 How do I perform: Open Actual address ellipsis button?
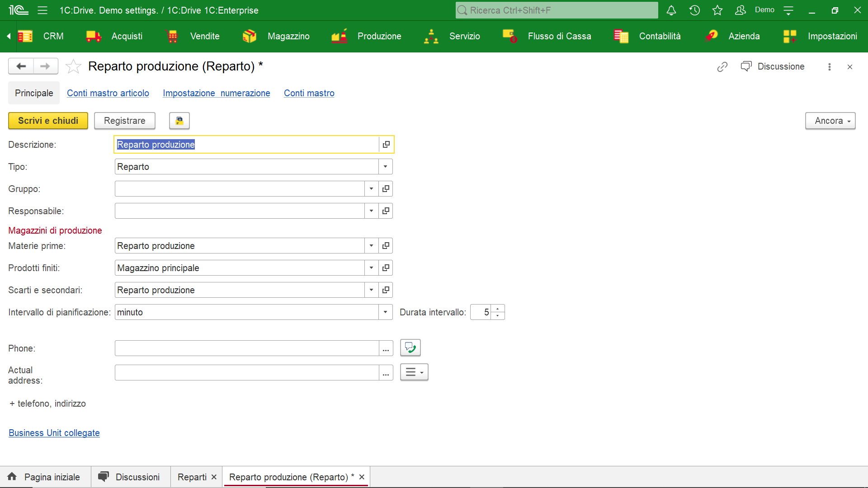point(386,373)
